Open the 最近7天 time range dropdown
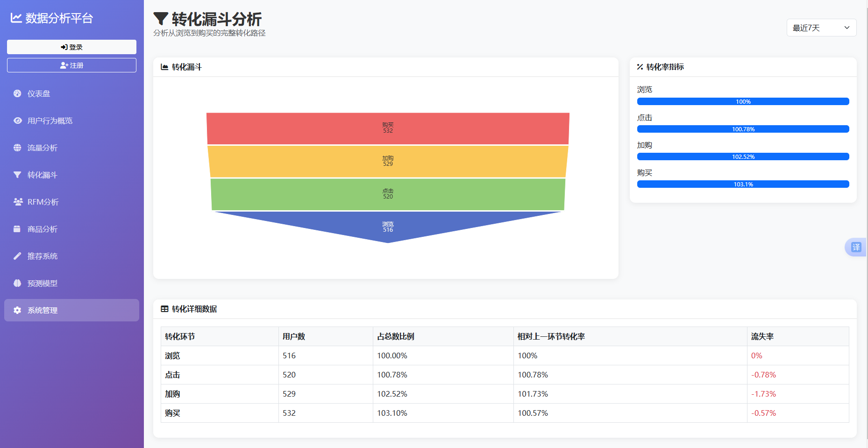Image resolution: width=868 pixels, height=448 pixels. tap(821, 28)
